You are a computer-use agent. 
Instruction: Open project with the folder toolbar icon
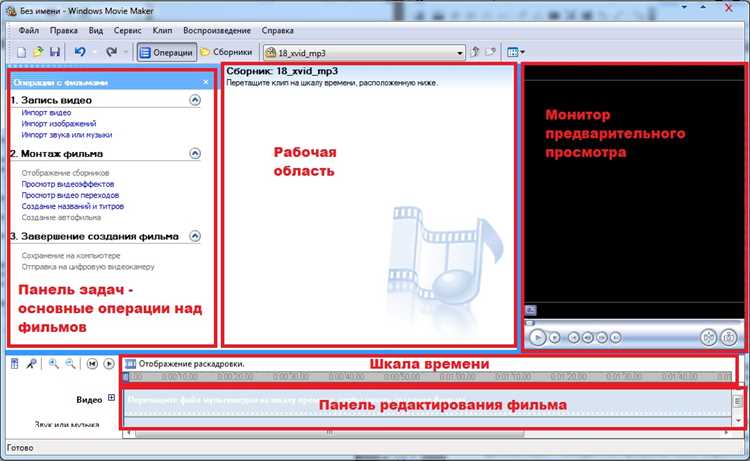38,52
